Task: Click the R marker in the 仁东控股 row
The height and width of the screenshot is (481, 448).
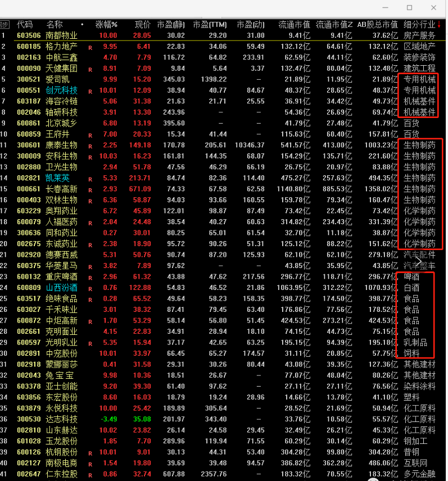Action: pos(90,475)
